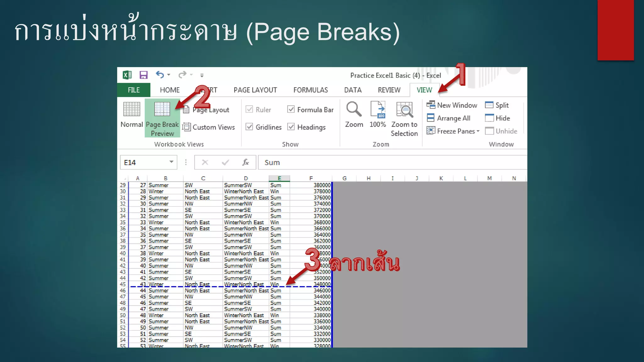Click the Name Box showing E14

click(144, 162)
